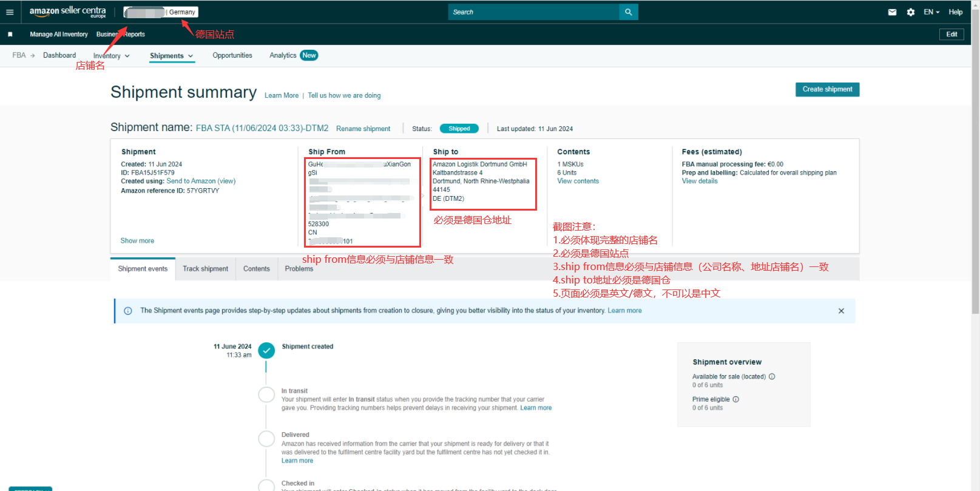This screenshot has width=980, height=491.
Task: Click Learn More beside Shipment summary
Action: click(282, 96)
